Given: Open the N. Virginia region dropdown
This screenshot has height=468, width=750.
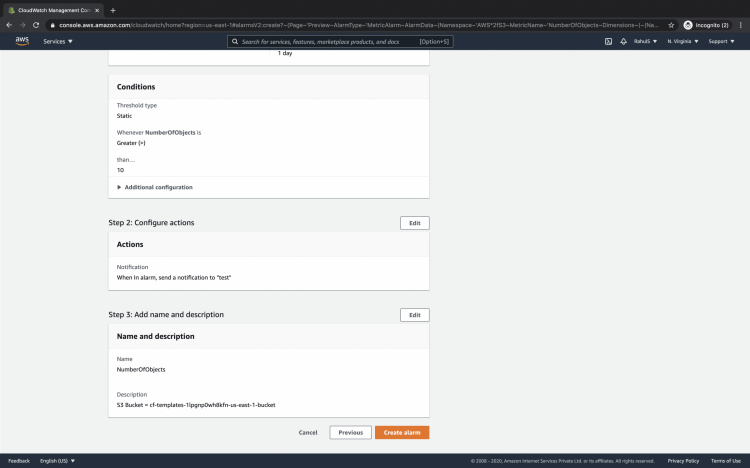Looking at the screenshot, I should (683, 41).
